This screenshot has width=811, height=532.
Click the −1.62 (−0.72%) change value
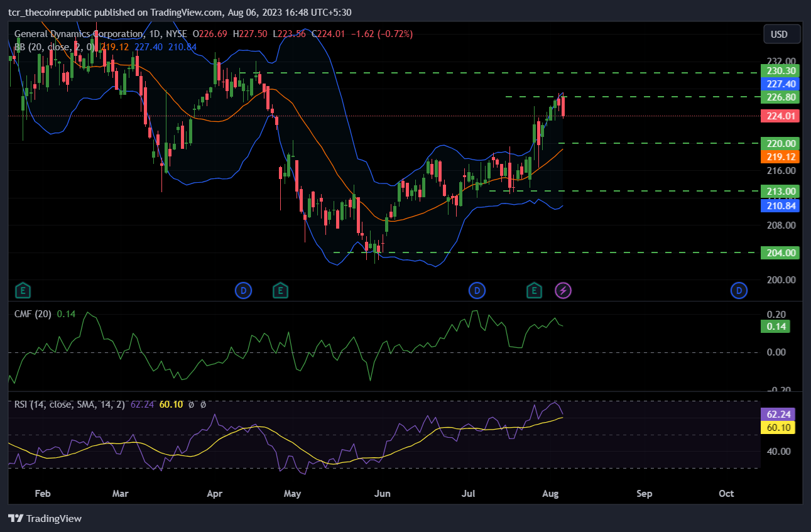point(381,34)
